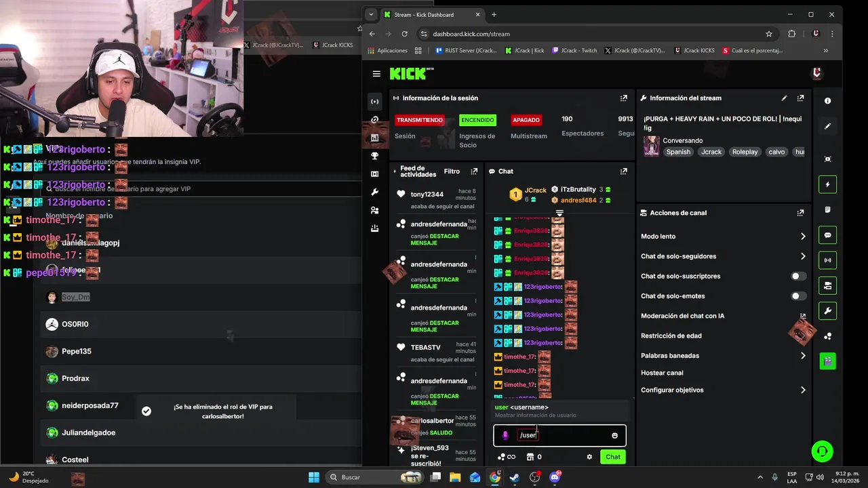Send message with the Chat button
The height and width of the screenshot is (488, 868).
point(613,457)
